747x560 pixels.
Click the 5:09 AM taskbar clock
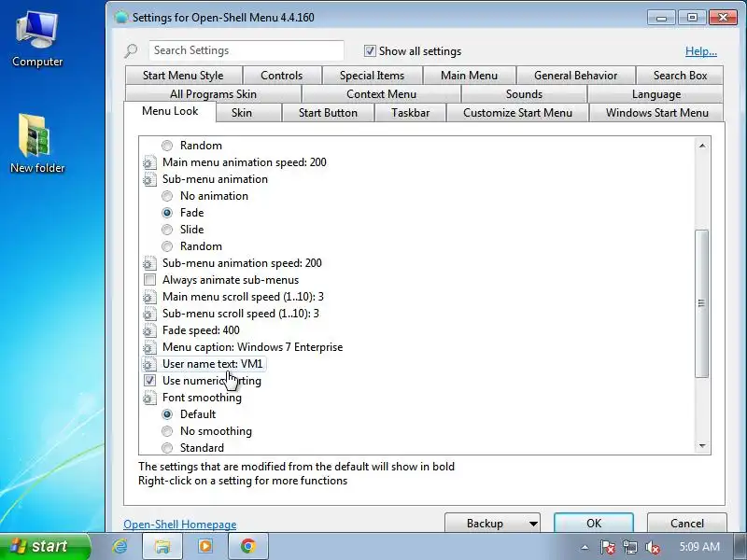699,547
